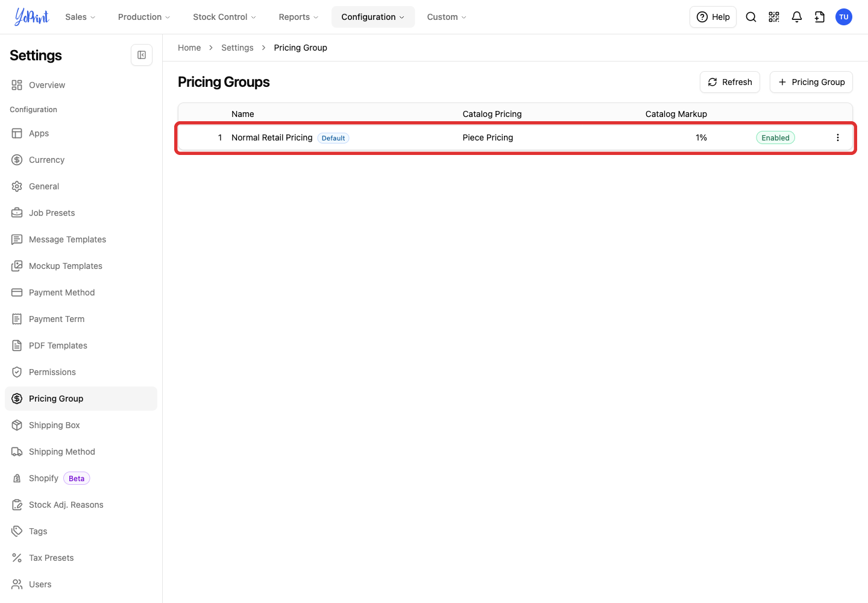View notifications bell icon
The image size is (868, 603).
click(797, 17)
